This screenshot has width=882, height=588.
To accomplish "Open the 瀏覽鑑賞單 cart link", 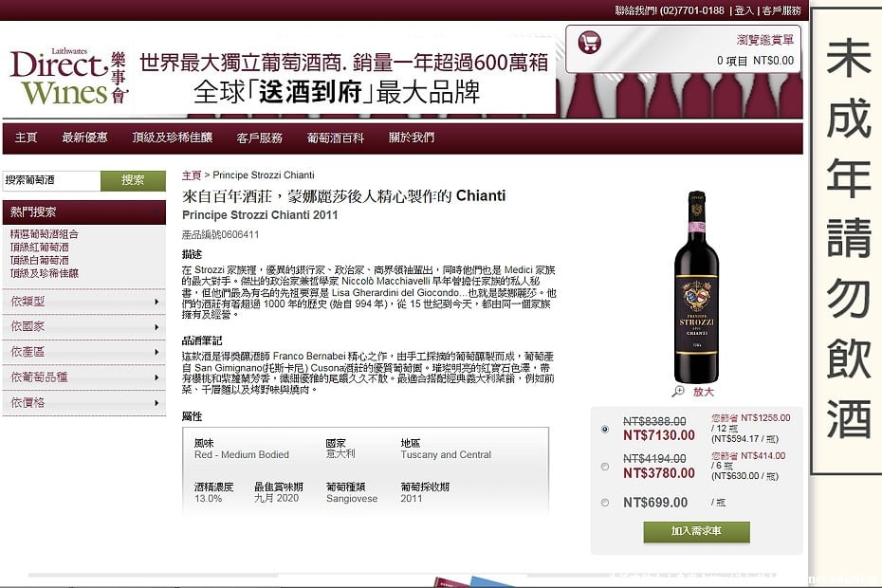I will tap(765, 40).
